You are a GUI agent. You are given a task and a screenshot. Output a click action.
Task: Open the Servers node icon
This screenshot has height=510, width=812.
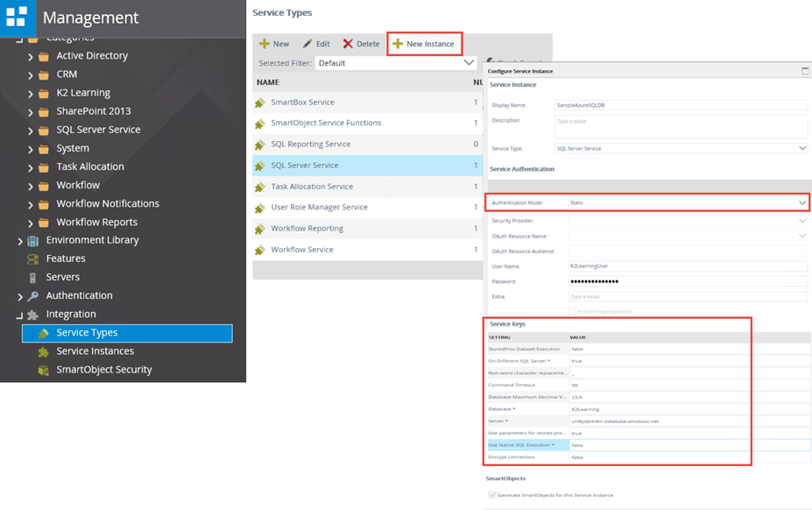point(32,278)
